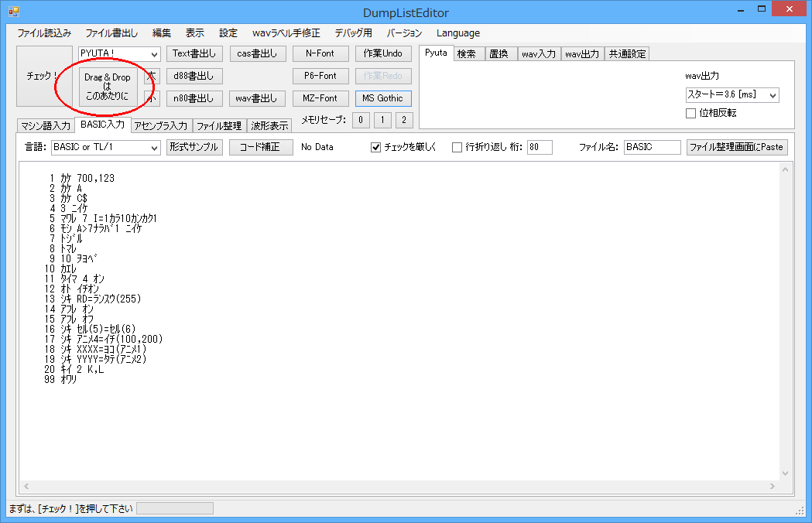Click the No Data status label
The width and height of the screenshot is (812, 523).
coord(317,147)
